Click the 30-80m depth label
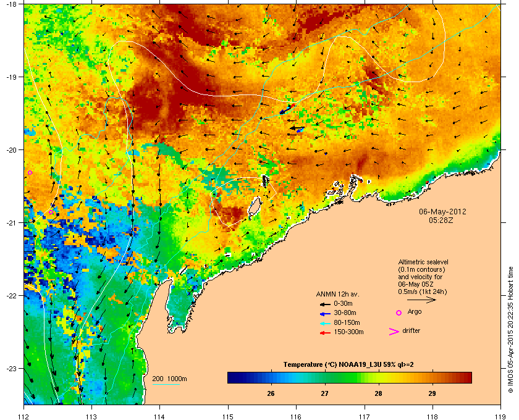This screenshot has height=420, width=519. click(345, 313)
